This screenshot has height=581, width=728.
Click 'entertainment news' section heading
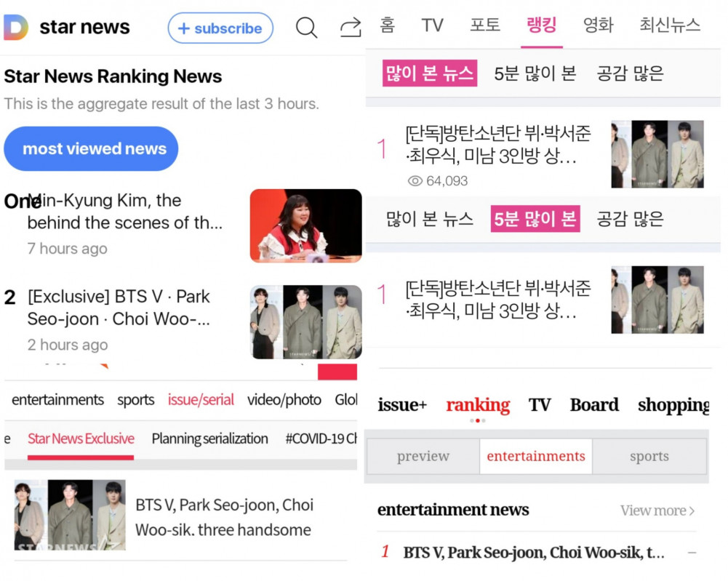coord(453,510)
